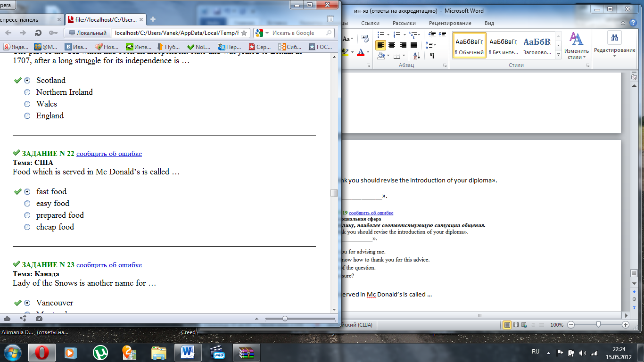Select the Scotland radio button
Image resolution: width=644 pixels, height=362 pixels.
coord(27,81)
